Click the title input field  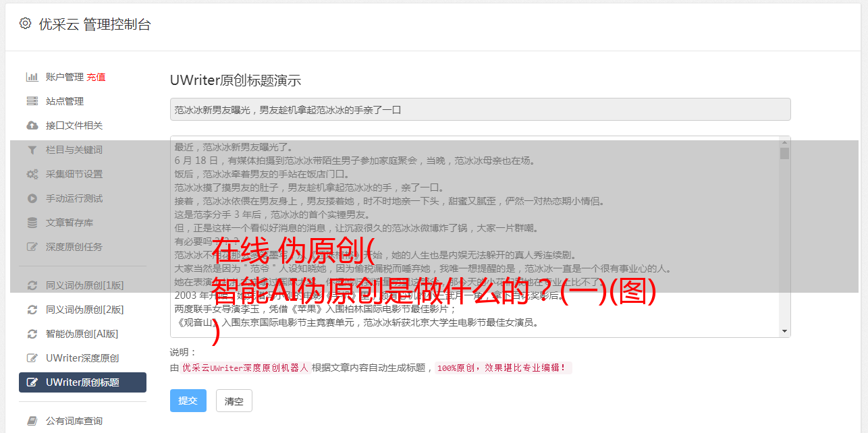tap(480, 109)
